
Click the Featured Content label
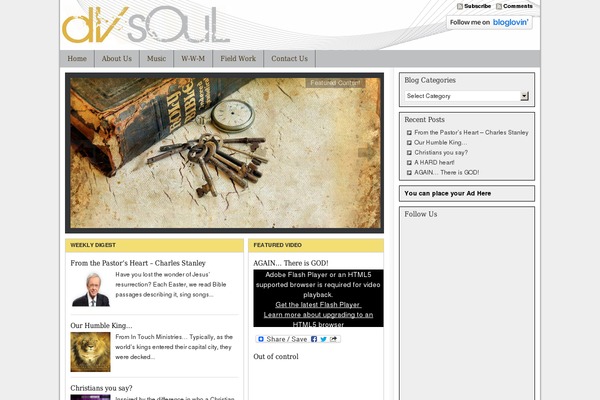coord(335,83)
